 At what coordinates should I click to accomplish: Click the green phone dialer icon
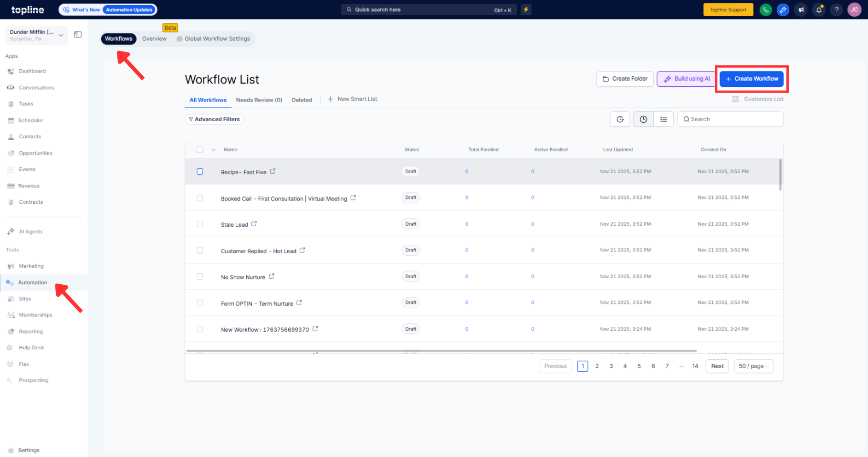click(x=765, y=10)
